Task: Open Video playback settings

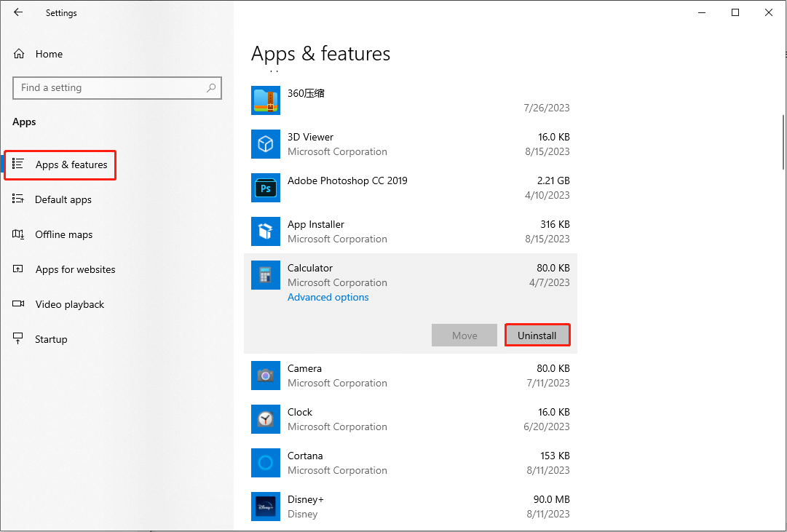Action: click(70, 304)
